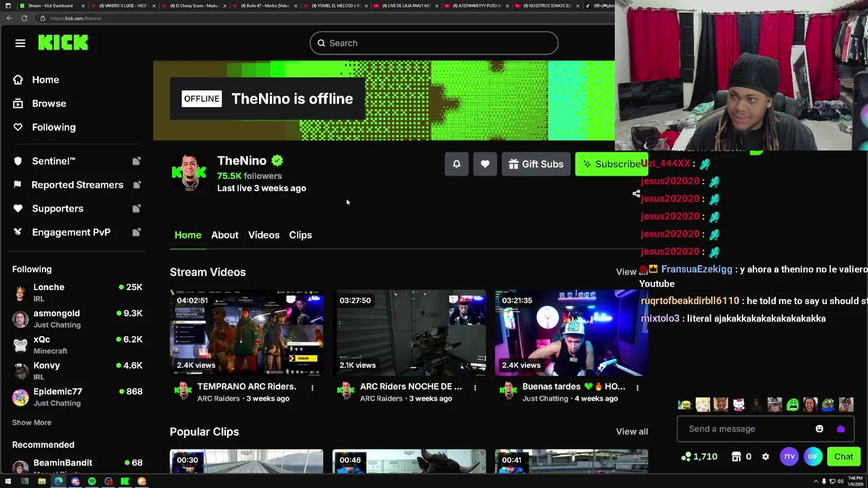
Task: Open the 04:02:51 TEMPRANO ARC Riders video
Action: [x=246, y=333]
